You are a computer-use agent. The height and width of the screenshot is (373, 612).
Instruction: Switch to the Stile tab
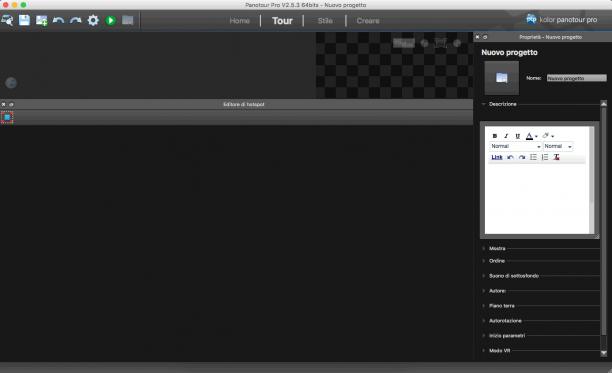click(325, 21)
